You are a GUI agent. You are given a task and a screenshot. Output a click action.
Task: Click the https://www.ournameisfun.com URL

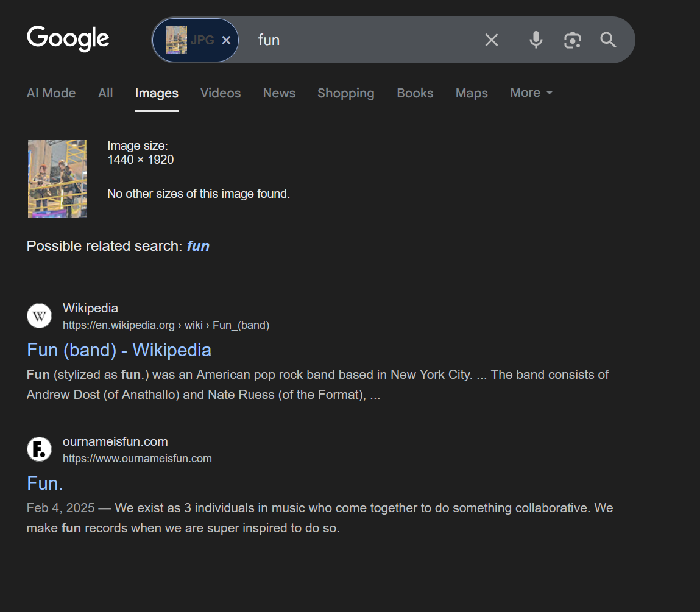137,459
